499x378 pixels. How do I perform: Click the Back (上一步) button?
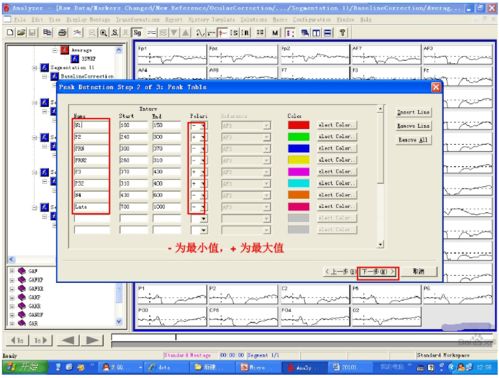click(x=340, y=272)
